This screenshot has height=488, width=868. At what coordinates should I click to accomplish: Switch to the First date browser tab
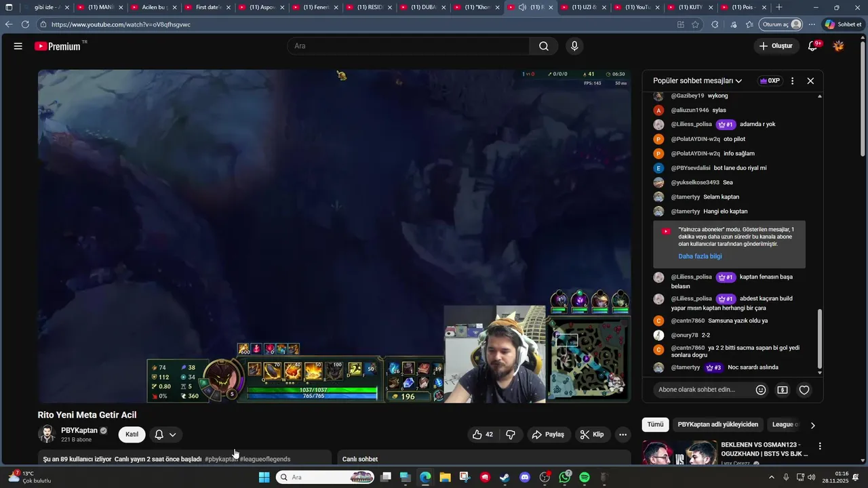[207, 7]
